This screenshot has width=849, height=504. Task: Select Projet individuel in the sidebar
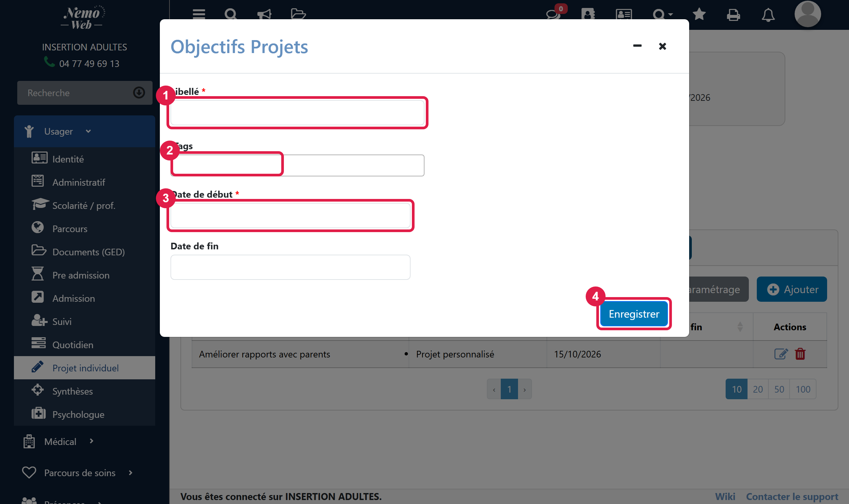[84, 368]
